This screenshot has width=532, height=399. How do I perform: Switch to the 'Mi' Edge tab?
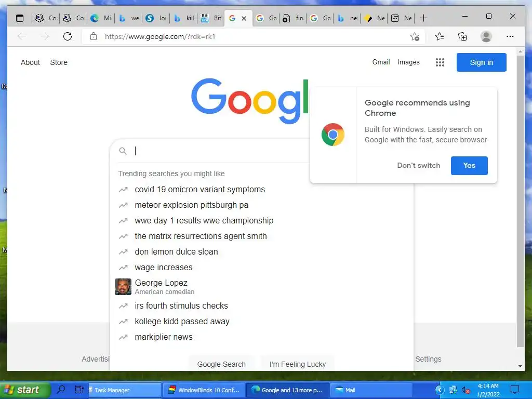pyautogui.click(x=101, y=18)
